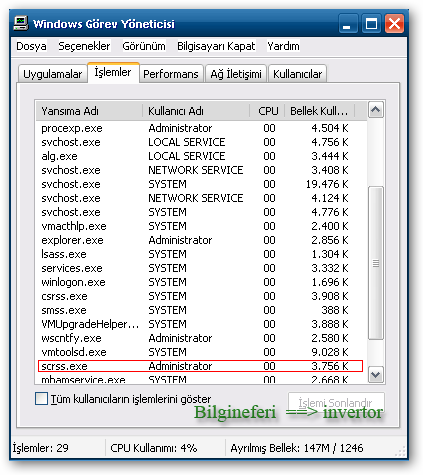Click the 388 K memory value
This screenshot has width=423, height=475.
(335, 310)
